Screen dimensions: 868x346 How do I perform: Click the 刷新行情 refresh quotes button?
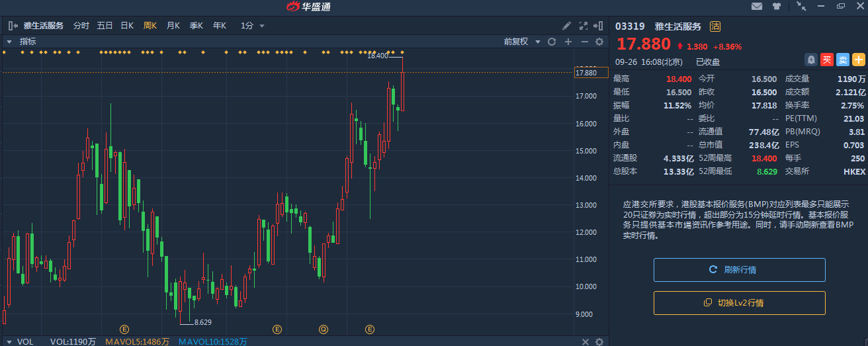click(739, 270)
